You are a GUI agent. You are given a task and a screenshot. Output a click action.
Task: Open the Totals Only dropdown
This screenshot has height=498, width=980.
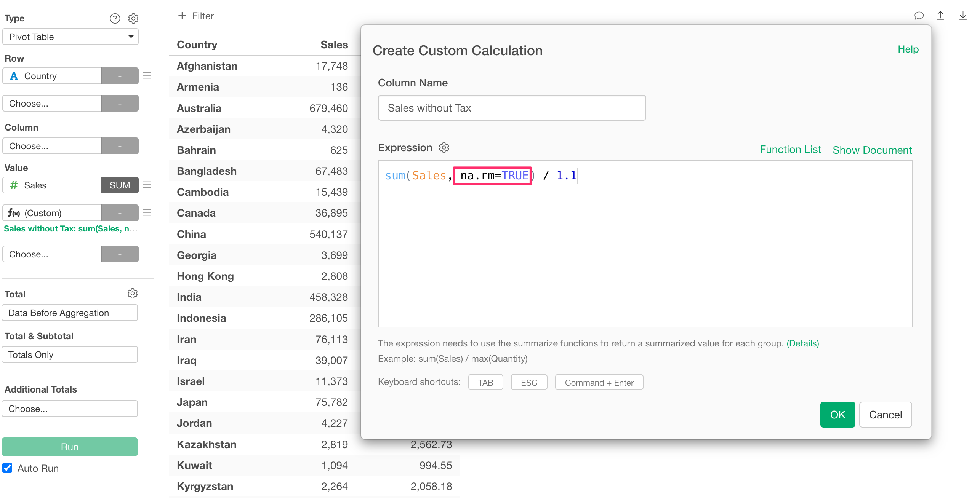pos(70,354)
